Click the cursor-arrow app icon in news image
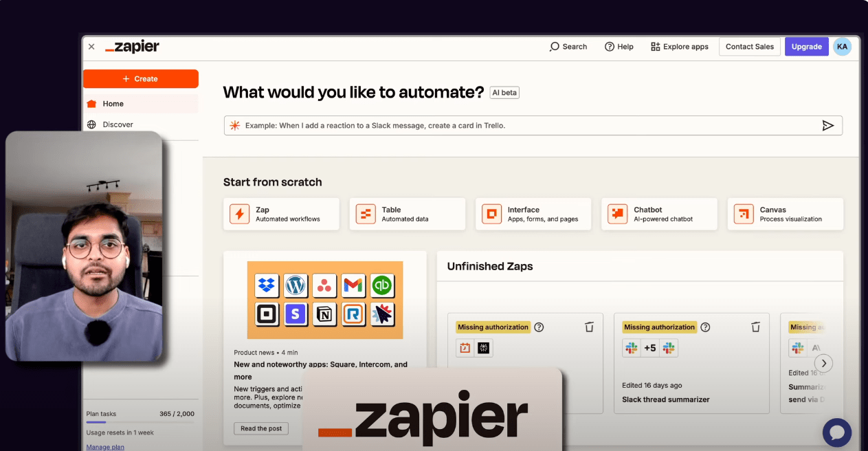 381,314
